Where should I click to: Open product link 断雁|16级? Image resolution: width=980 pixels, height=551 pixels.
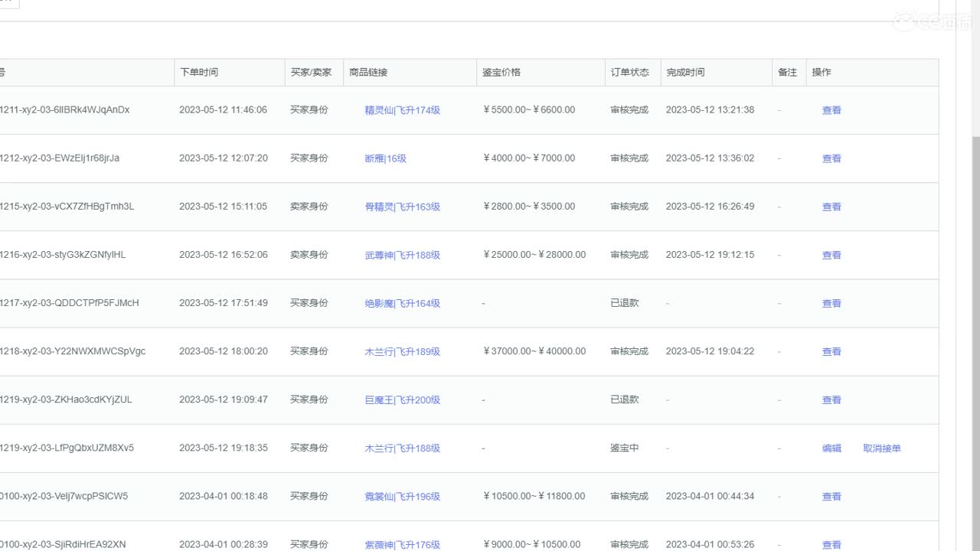pyautogui.click(x=385, y=158)
